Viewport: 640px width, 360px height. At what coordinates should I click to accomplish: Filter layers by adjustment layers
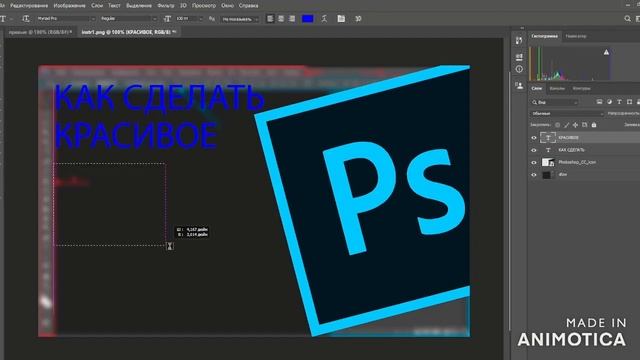coord(609,102)
